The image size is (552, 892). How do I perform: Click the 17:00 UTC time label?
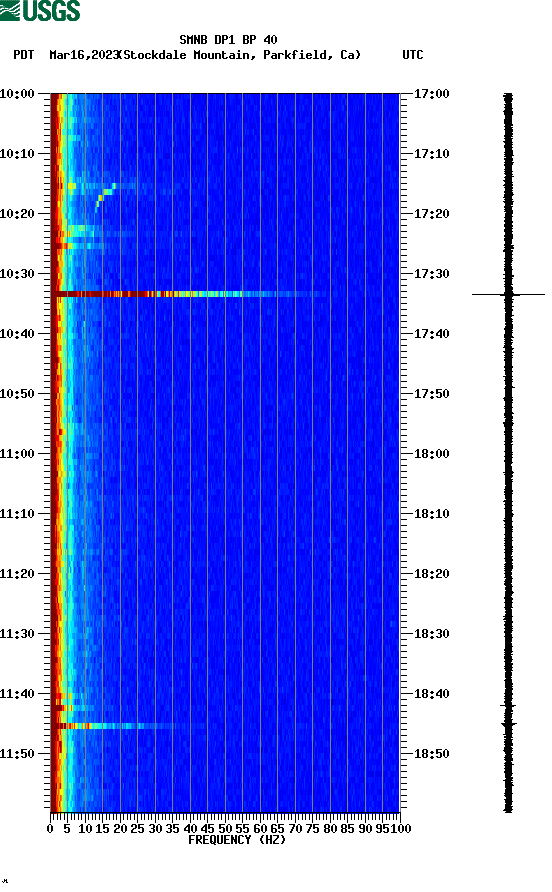pyautogui.click(x=431, y=94)
